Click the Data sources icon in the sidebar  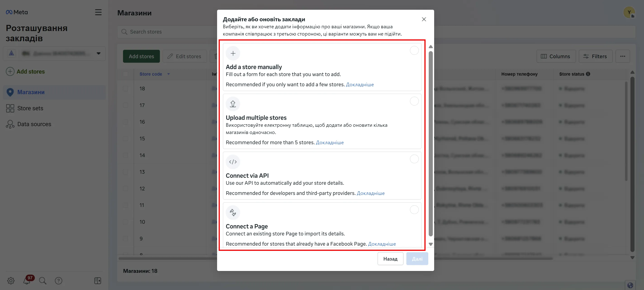pyautogui.click(x=10, y=124)
